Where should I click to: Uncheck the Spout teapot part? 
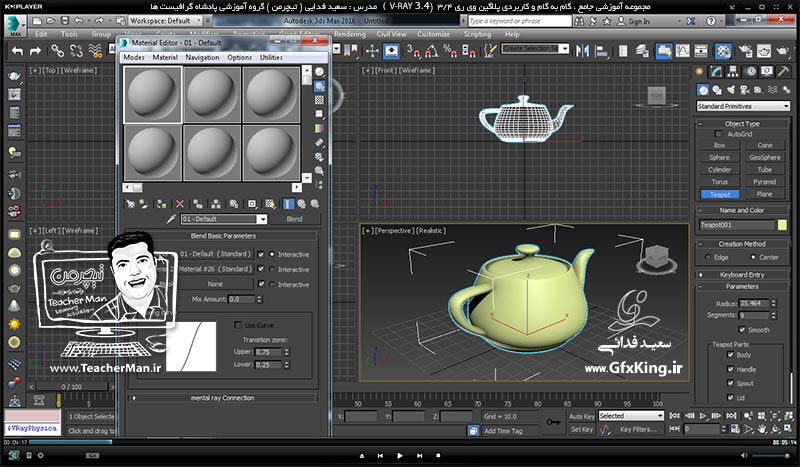pos(730,383)
